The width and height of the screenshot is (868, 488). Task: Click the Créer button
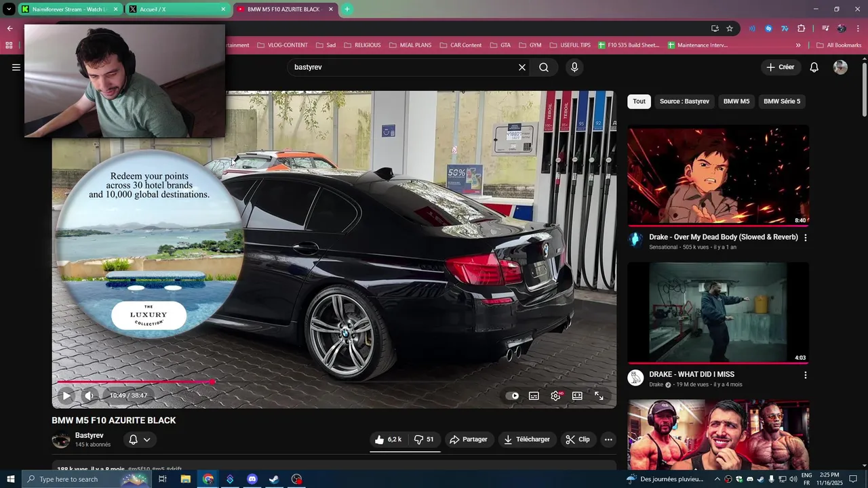click(x=780, y=67)
